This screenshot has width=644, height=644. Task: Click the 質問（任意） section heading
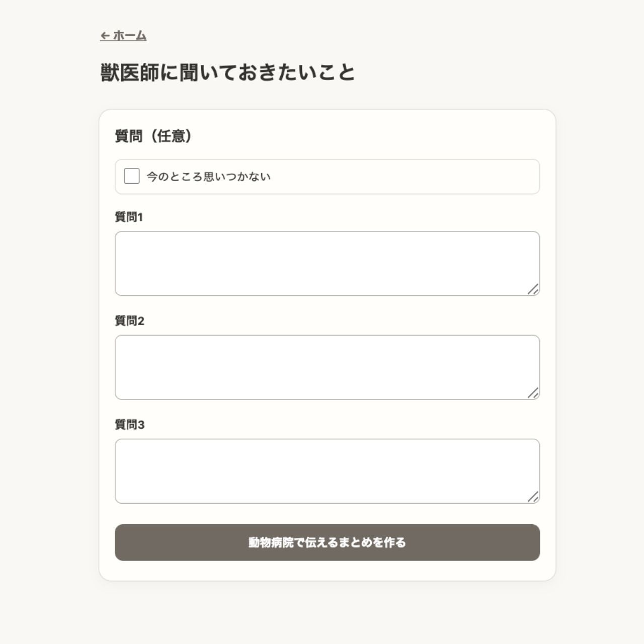153,136
